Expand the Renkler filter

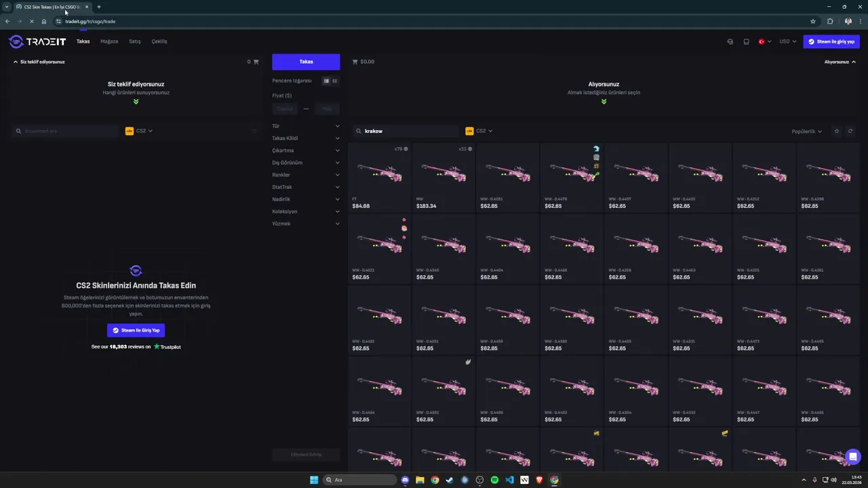tap(306, 175)
